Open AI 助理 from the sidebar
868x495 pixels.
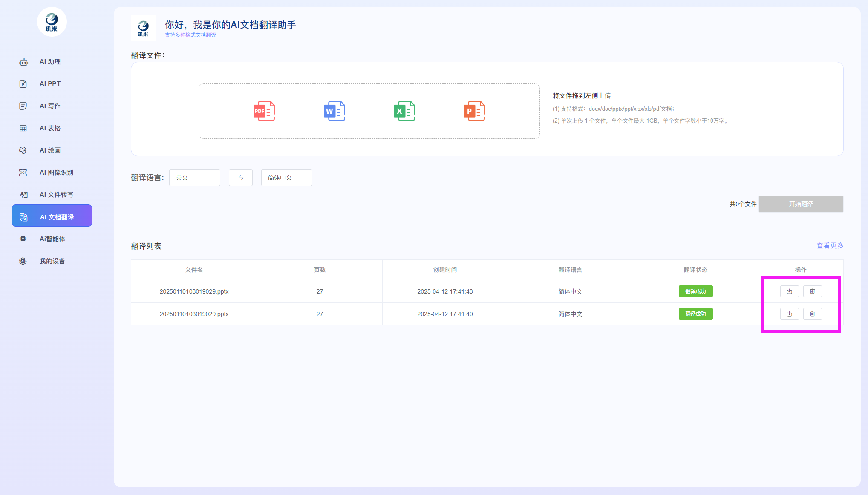pos(50,62)
